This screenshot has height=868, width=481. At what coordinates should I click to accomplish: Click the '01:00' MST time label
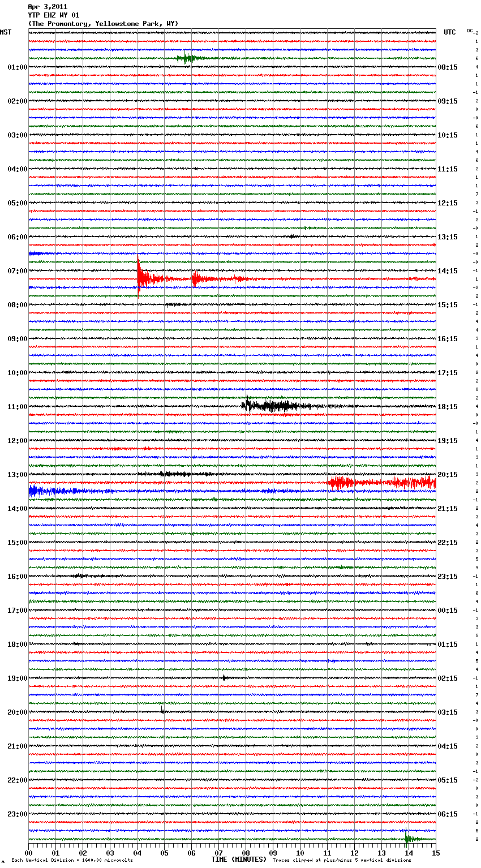coord(18,67)
